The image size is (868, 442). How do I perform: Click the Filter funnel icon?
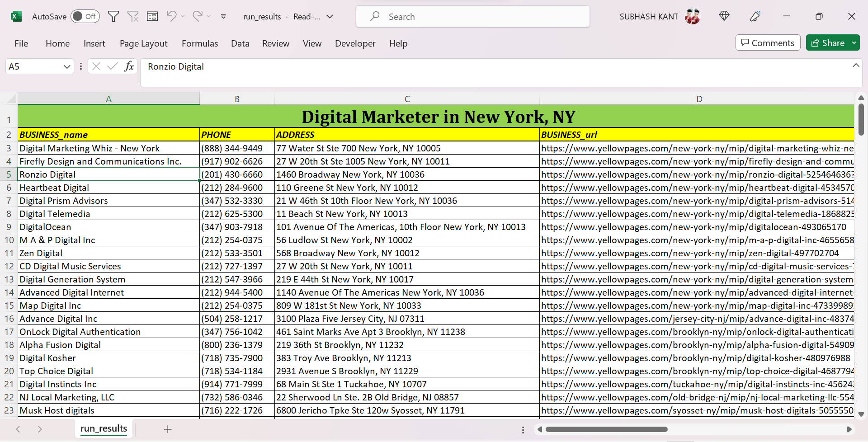(x=113, y=17)
